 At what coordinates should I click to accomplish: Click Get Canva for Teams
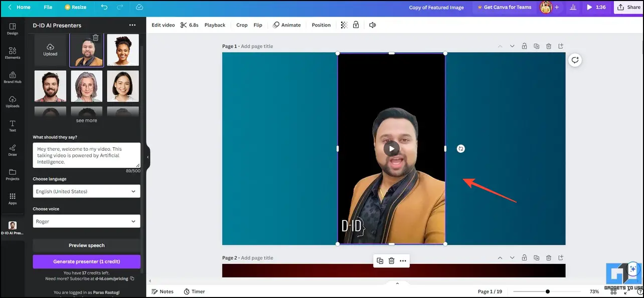pyautogui.click(x=504, y=8)
